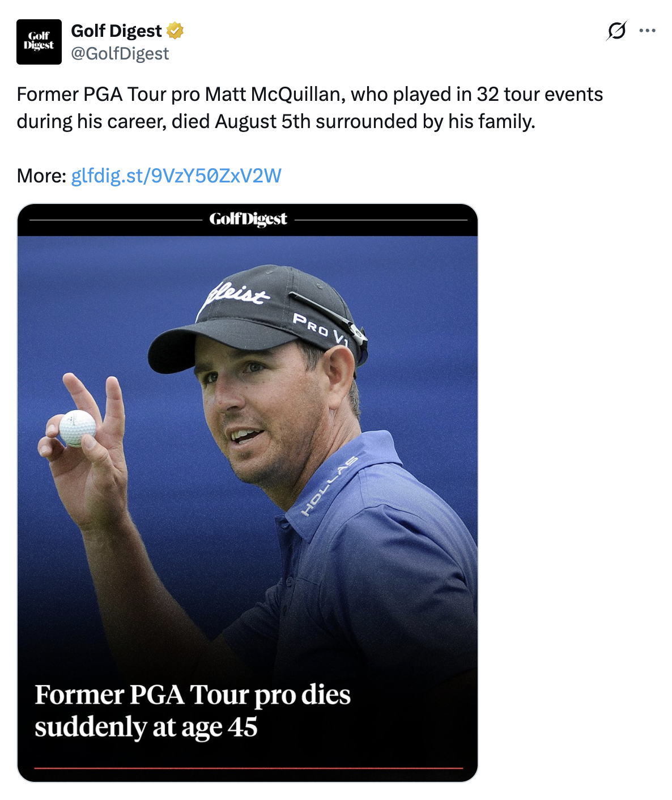
Task: Click the 'died August 5th' sentence line
Action: click(x=276, y=121)
